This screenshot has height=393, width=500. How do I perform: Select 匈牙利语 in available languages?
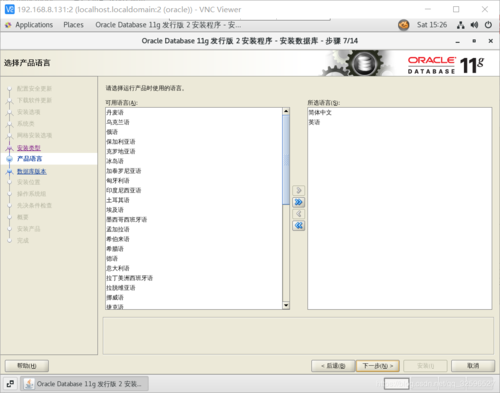pos(194,180)
